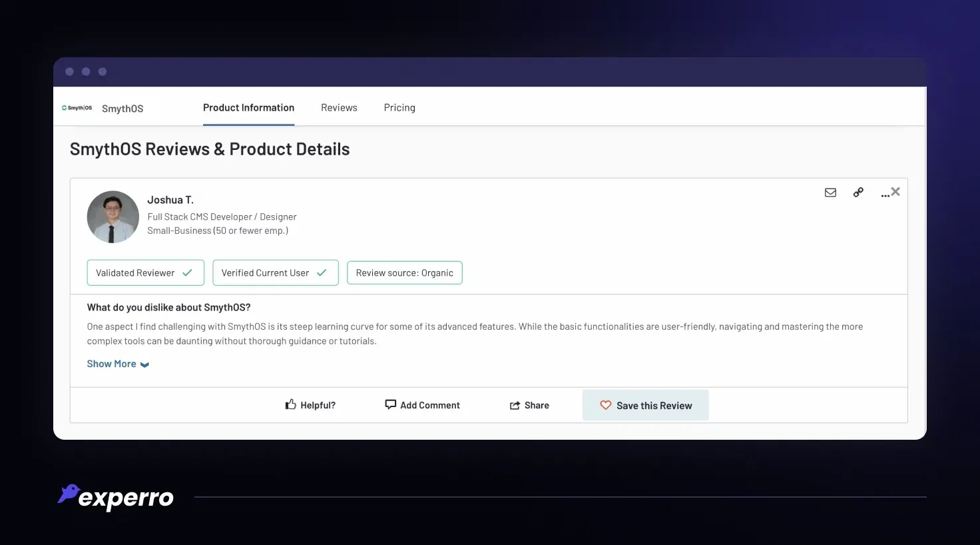Click the thumbs-up icon beside Helpful?
This screenshot has height=545, width=980.
tap(290, 404)
